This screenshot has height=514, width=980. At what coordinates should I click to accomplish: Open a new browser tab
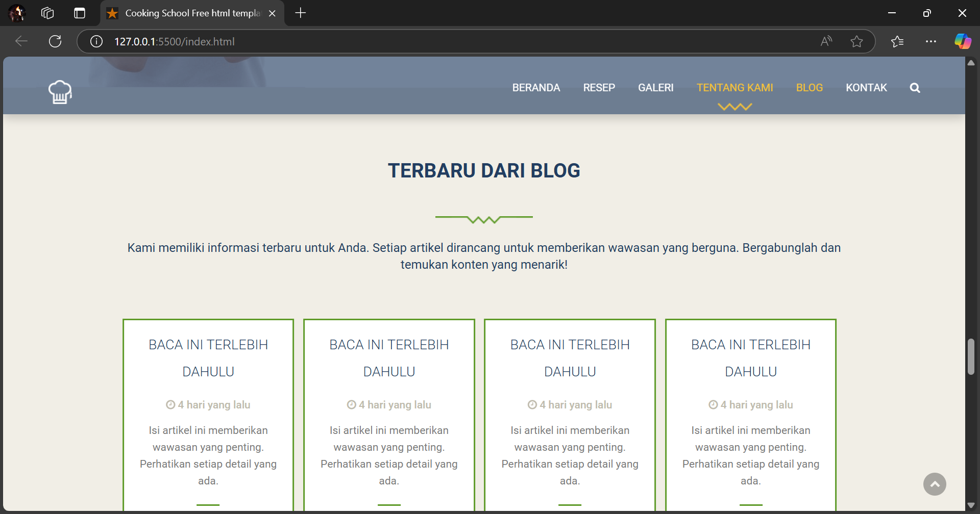[301, 13]
